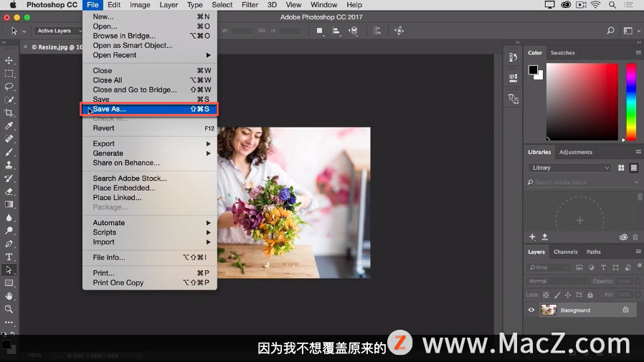The width and height of the screenshot is (644, 362).
Task: Expand the Export submenu
Action: [x=150, y=143]
